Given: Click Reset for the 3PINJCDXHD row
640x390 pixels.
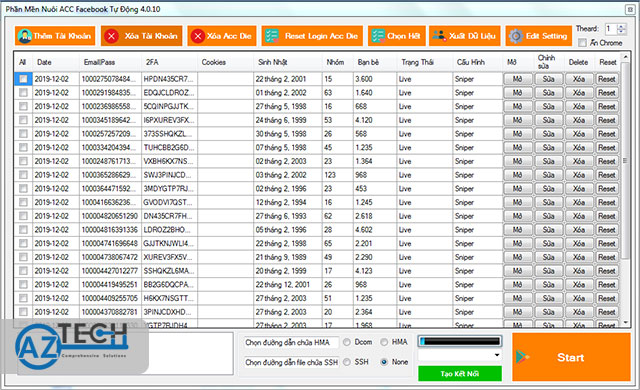Looking at the screenshot, I should coord(607,312).
